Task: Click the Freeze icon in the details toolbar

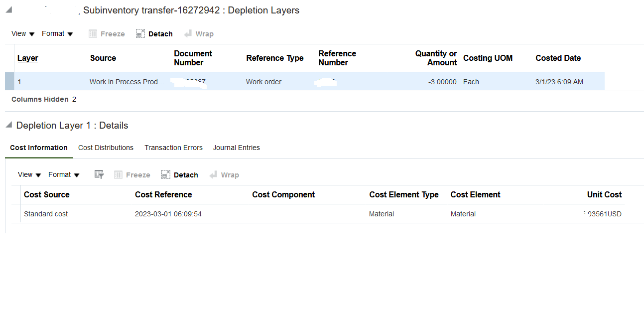Action: (131, 174)
